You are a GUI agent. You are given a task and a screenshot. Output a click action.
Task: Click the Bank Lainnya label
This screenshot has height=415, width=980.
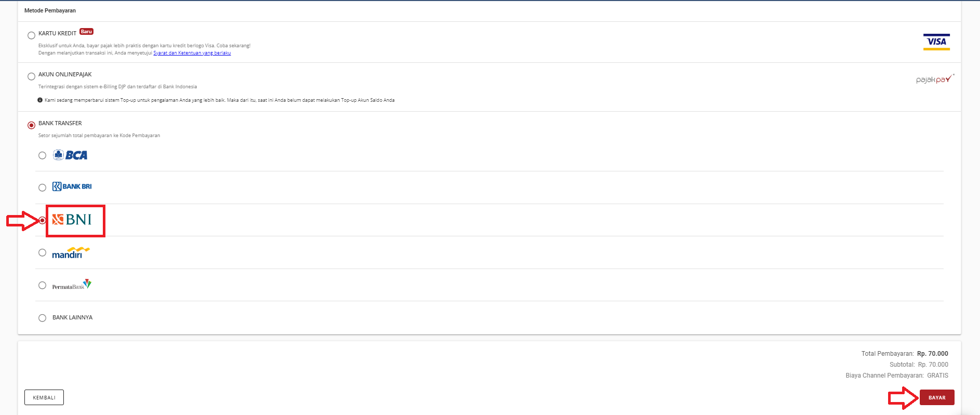coord(72,317)
